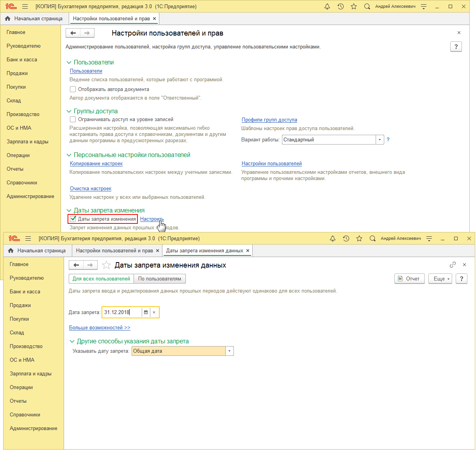Switch to Для всех пользователей mode
The image size is (476, 450).
coord(101,279)
